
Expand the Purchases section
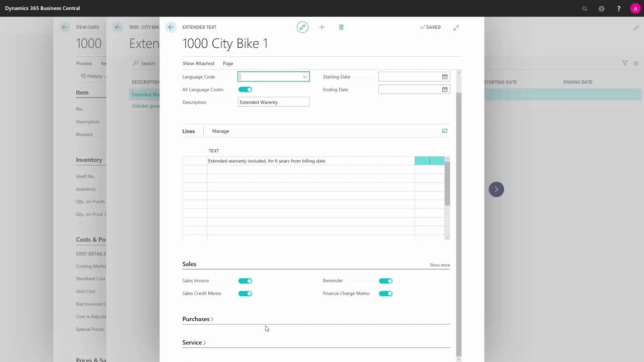coord(198,319)
